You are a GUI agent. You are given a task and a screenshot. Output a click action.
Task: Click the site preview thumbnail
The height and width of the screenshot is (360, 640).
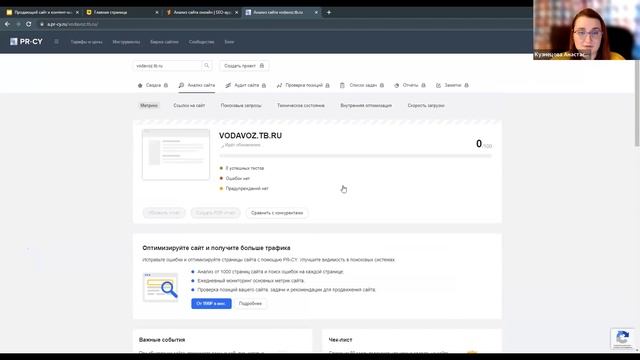[x=176, y=154]
